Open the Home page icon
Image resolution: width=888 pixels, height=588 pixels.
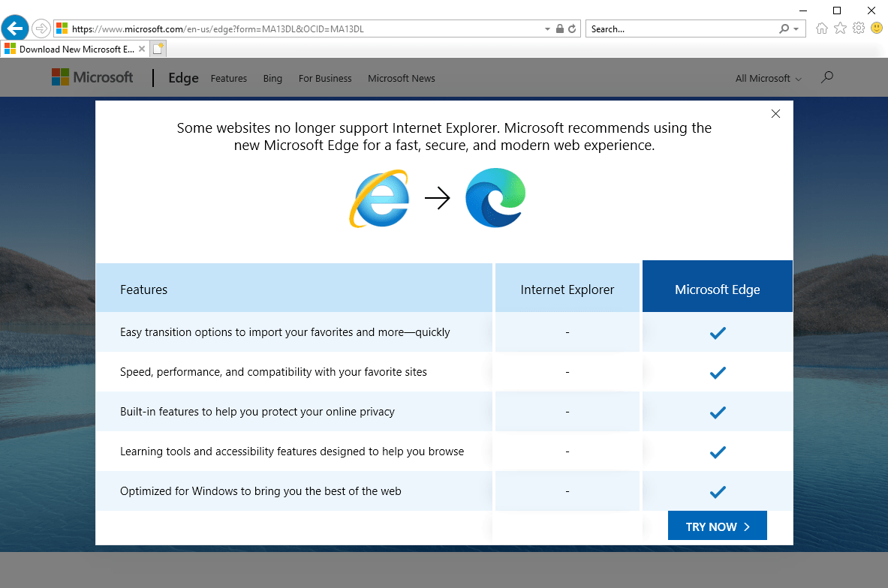click(x=821, y=28)
